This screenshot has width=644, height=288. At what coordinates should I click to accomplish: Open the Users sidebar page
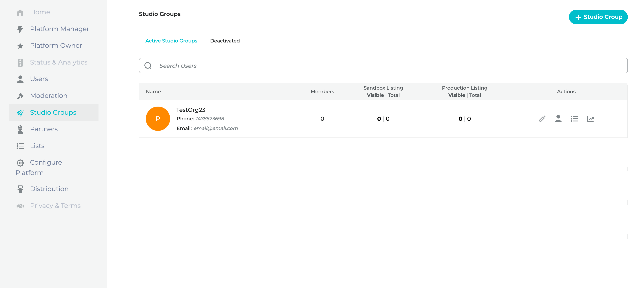(39, 79)
